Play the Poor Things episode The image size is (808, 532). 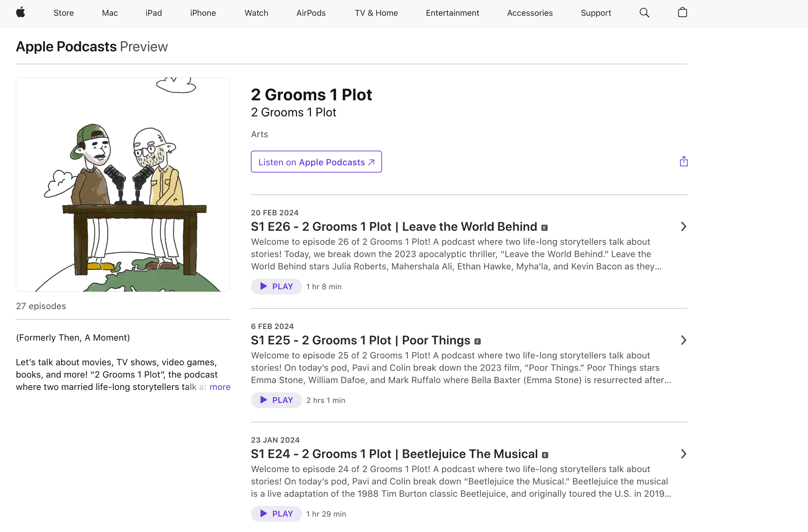276,400
